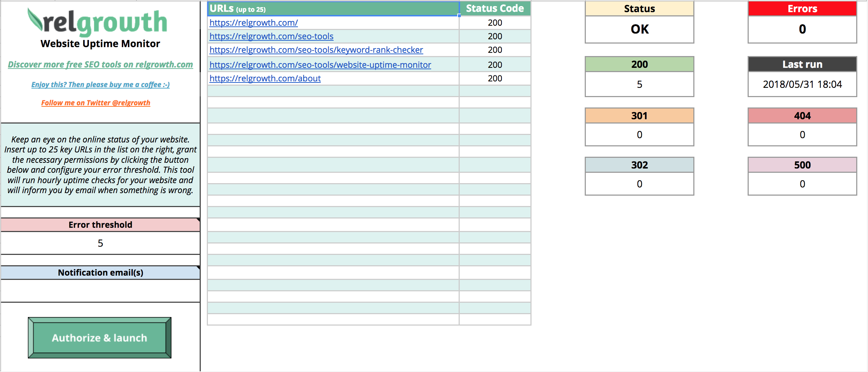Select status code 200 for website-uptime-monitor row
Viewport: 868px width, 372px height.
(495, 65)
